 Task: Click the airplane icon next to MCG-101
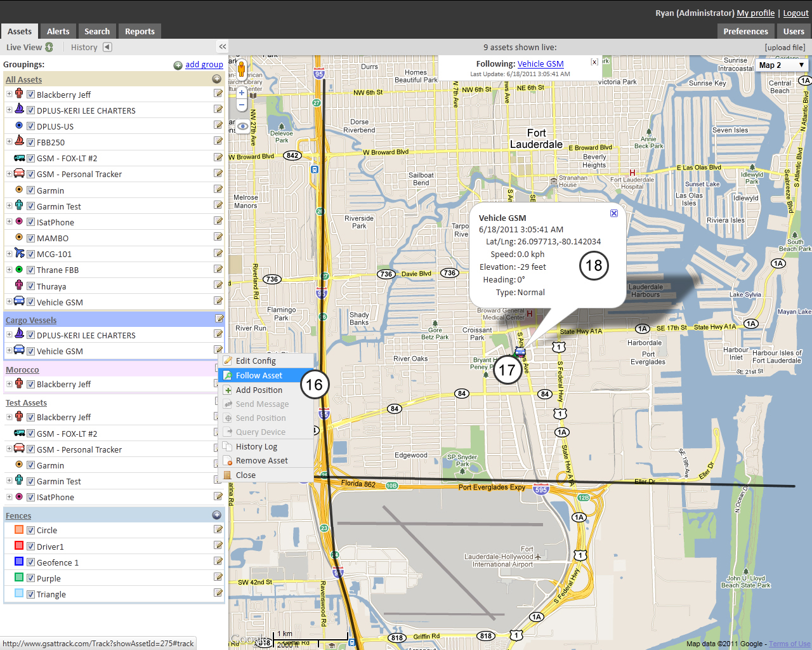coord(19,253)
